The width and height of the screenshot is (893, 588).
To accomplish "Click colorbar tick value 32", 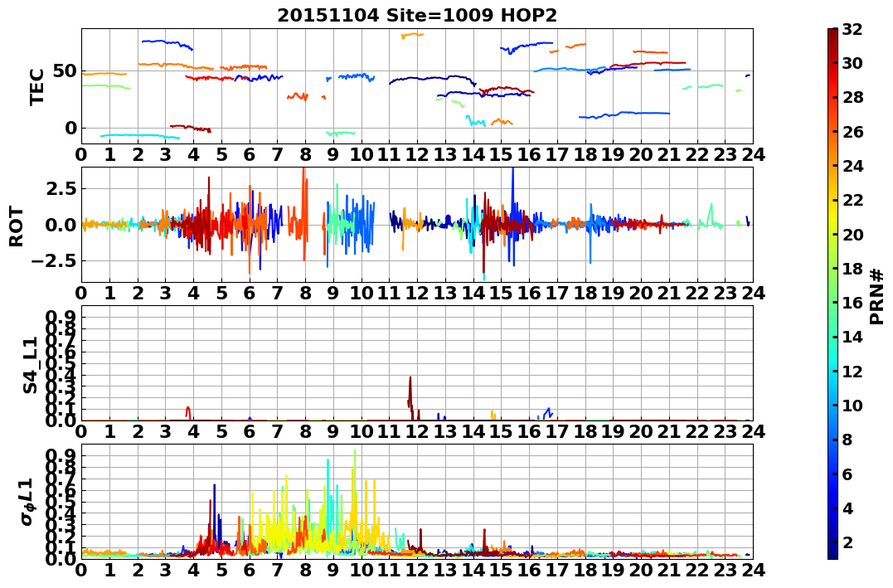I will (x=852, y=29).
